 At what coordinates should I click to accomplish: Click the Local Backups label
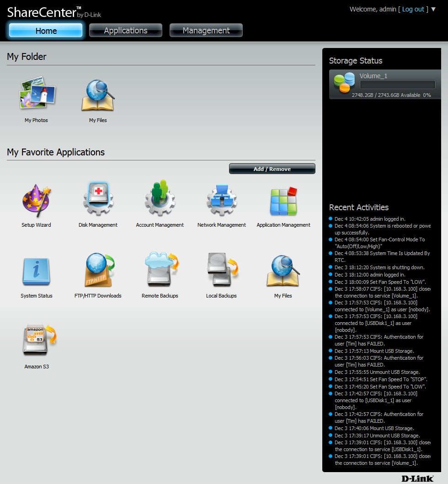221,296
